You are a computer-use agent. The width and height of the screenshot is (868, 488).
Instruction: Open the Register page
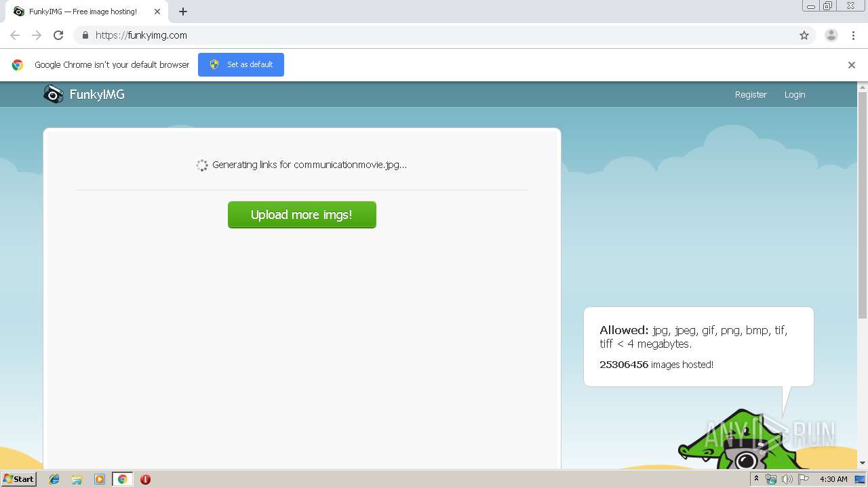click(x=751, y=95)
